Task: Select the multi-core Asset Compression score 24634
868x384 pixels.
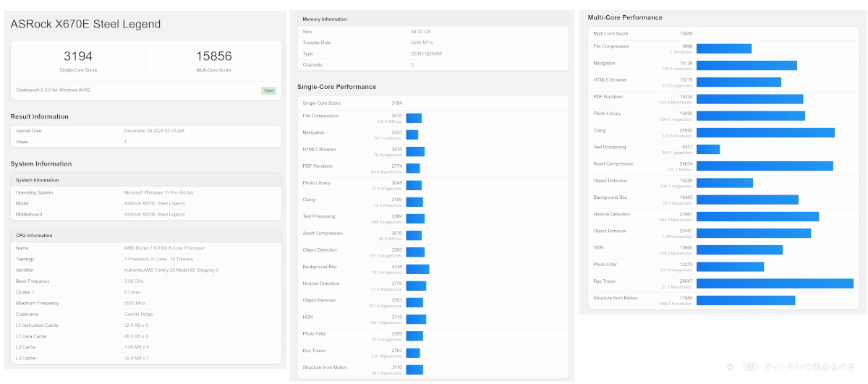Action: tap(686, 163)
